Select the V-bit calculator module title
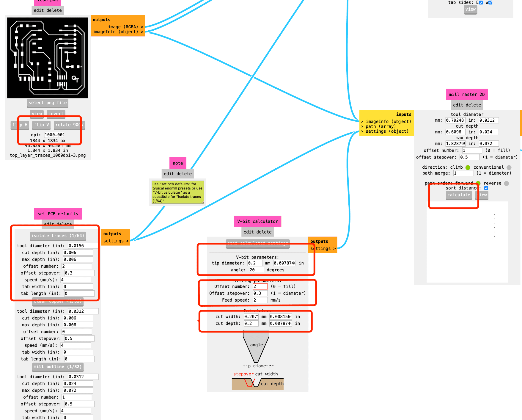Screen dimensions: 522x420 point(257,222)
